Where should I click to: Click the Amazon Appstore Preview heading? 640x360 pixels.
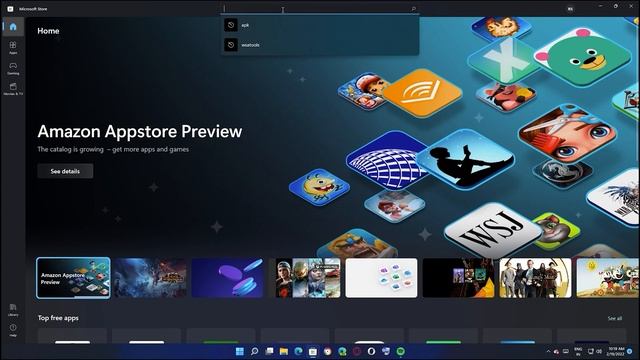point(140,131)
